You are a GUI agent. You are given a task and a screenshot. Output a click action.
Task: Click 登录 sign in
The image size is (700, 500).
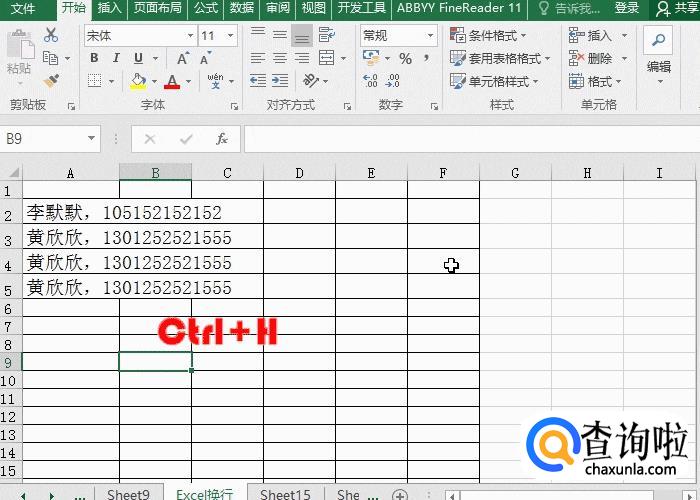[627, 8]
